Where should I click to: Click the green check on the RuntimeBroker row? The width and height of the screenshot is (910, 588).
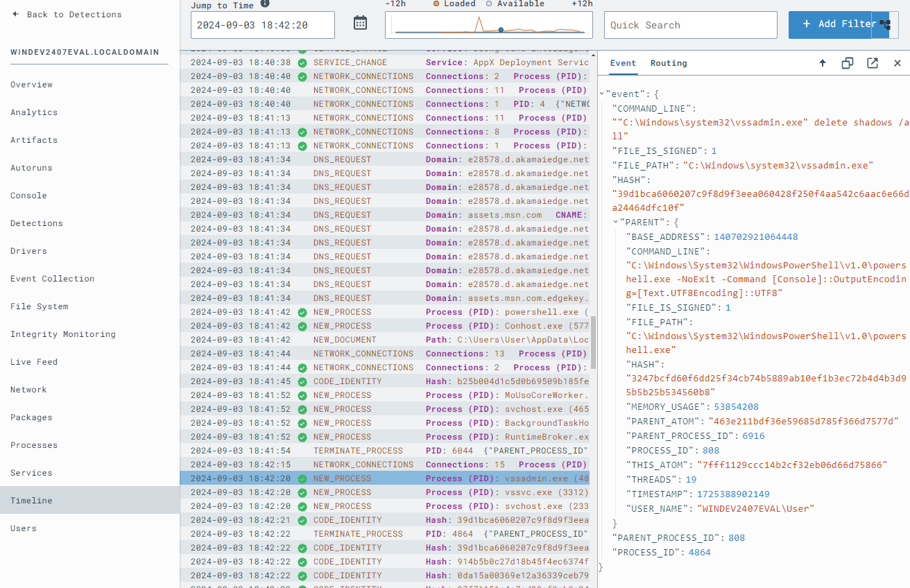[302, 437]
